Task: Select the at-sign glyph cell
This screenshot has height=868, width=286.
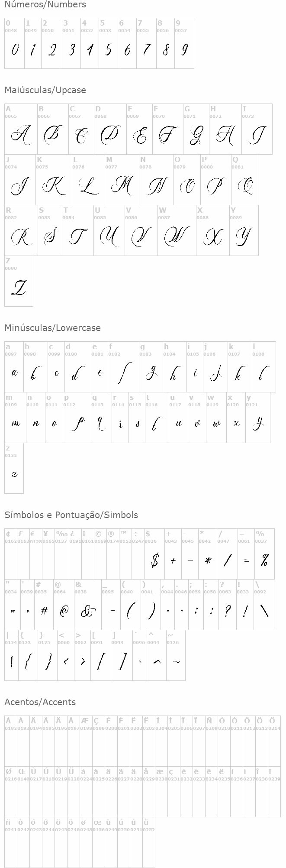Action: [64, 605]
